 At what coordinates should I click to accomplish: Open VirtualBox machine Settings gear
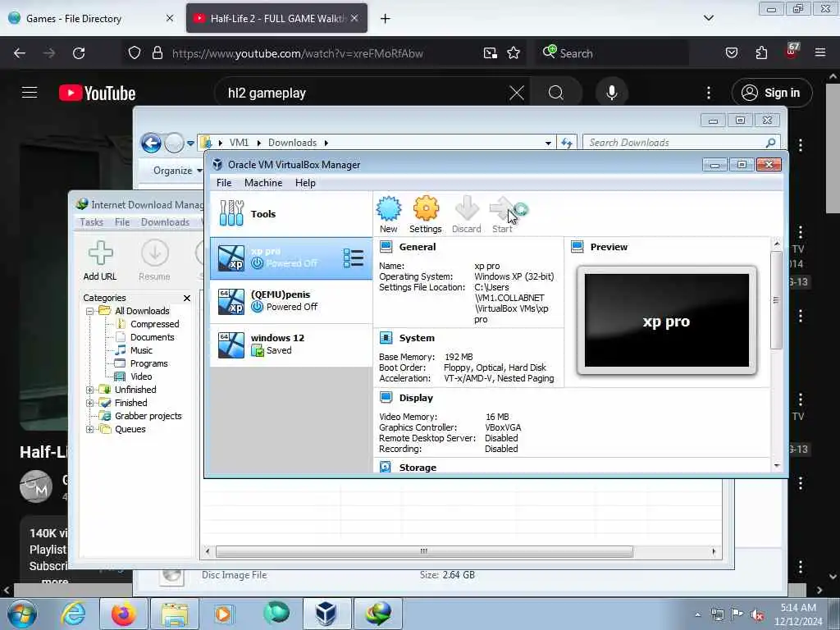pyautogui.click(x=426, y=214)
